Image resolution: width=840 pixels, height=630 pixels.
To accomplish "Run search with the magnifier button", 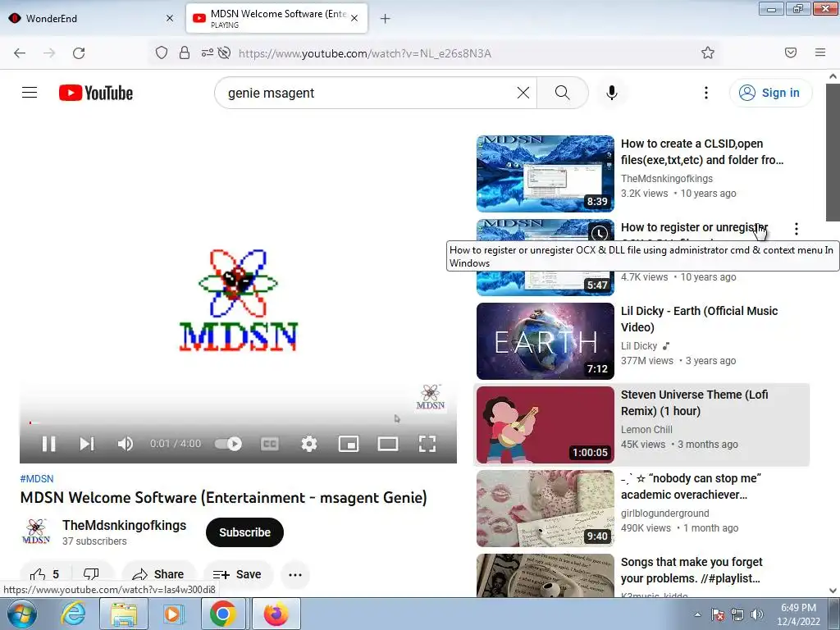I will pos(563,93).
